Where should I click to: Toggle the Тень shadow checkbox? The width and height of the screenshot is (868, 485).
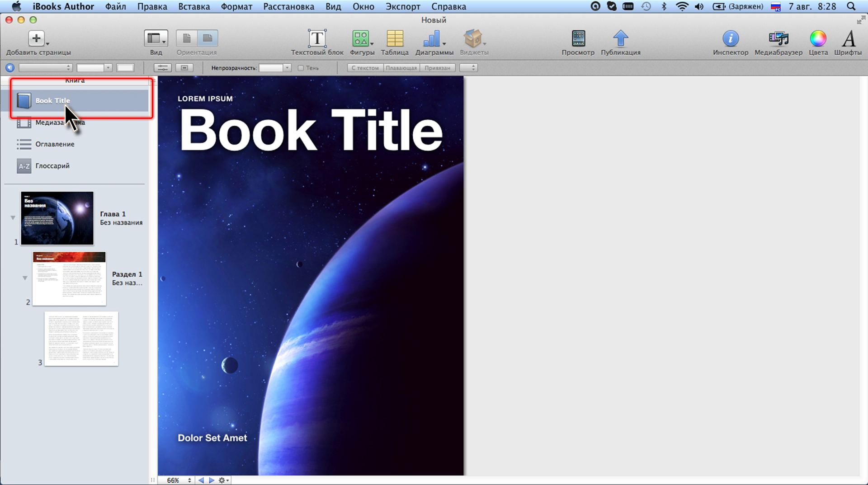click(301, 68)
